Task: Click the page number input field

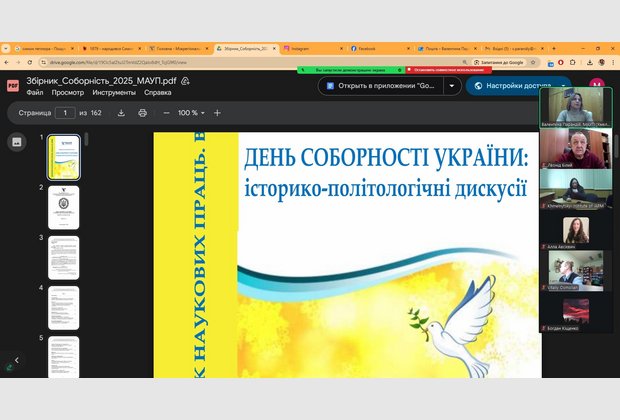Action: [67, 113]
